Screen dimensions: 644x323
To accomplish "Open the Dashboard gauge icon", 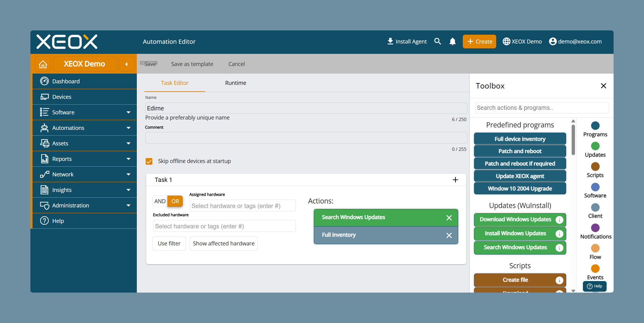I will coord(44,81).
